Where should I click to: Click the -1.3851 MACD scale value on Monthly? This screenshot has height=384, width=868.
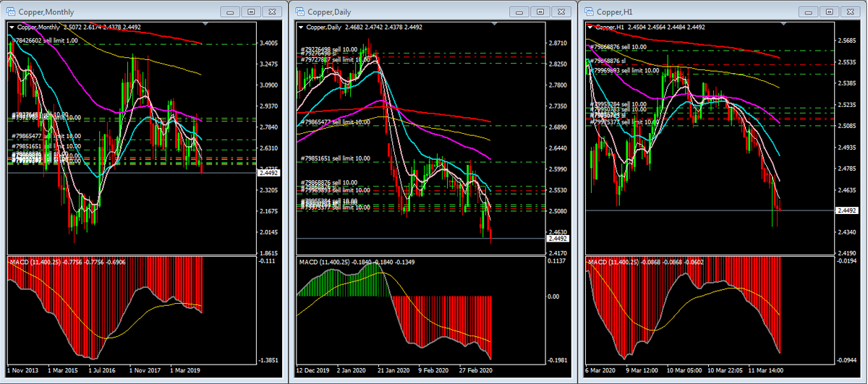pyautogui.click(x=268, y=359)
